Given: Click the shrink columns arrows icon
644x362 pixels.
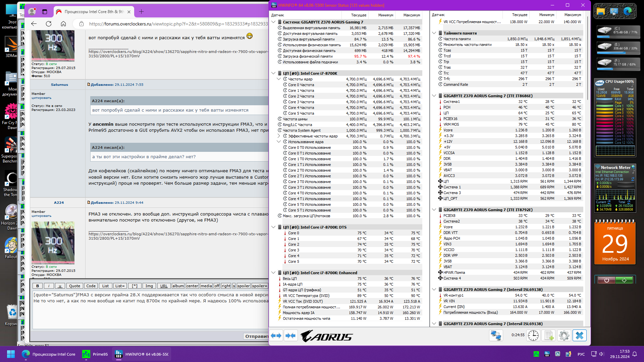Looking at the screenshot, I should tap(290, 336).
